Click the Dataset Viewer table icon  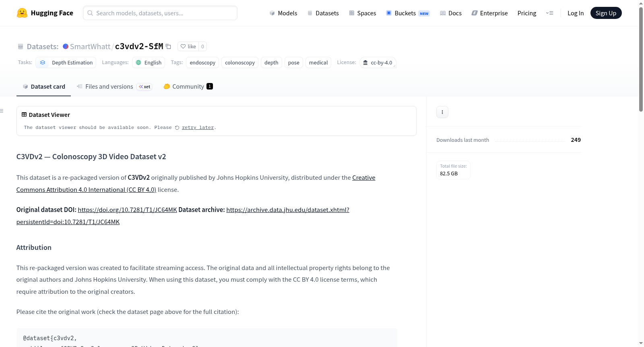24,115
